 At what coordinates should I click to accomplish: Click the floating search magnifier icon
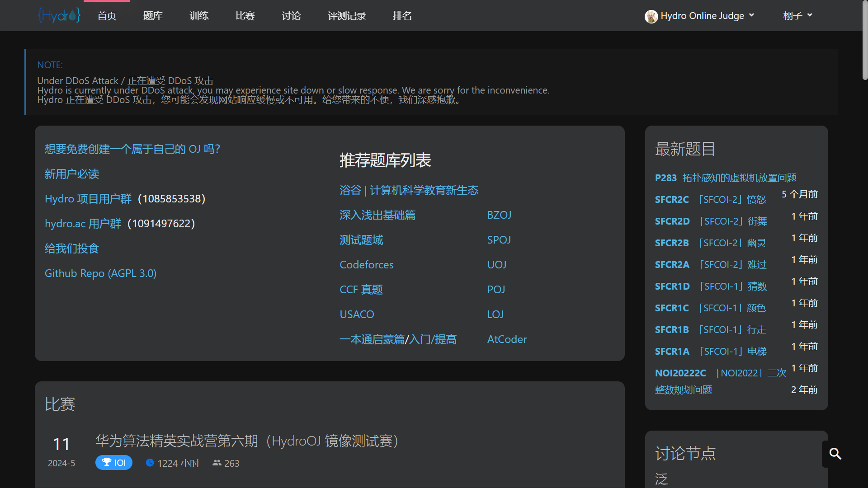tap(835, 454)
